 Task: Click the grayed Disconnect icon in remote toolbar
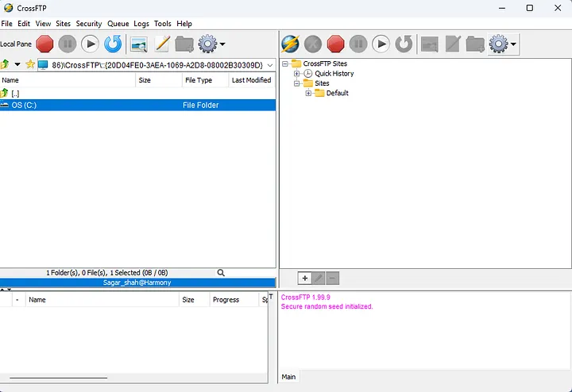[x=313, y=44]
